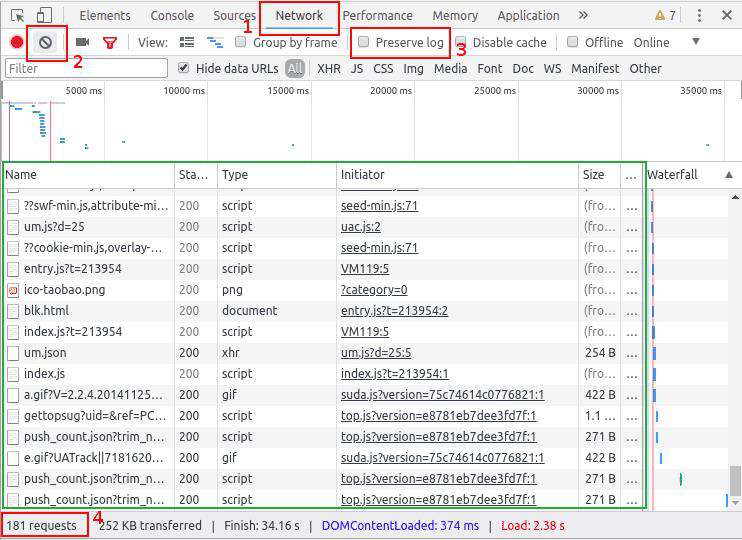Screen dimensions: 742x540
Task: Filter requests by CSS
Action: 383,69
